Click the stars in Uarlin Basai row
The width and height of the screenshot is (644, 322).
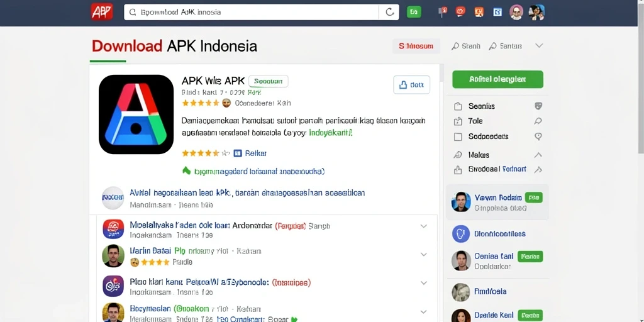click(x=155, y=262)
